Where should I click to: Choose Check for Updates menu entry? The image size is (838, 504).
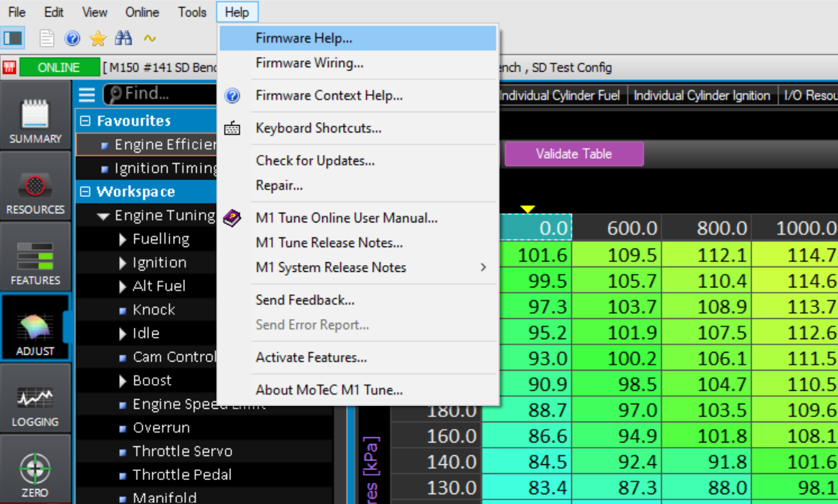coord(315,160)
